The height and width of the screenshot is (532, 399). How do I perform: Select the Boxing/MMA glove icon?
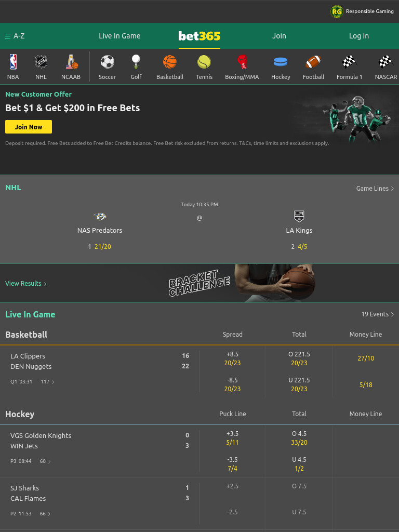pyautogui.click(x=242, y=62)
